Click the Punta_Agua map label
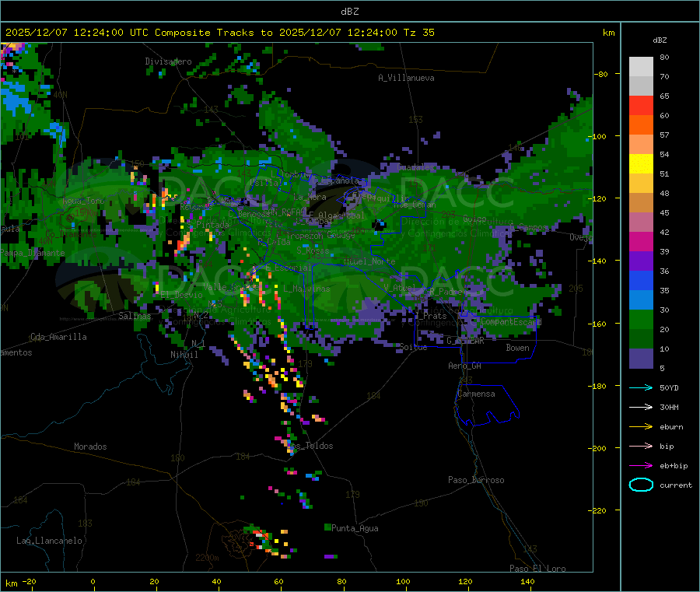This screenshot has height=592, width=700. [x=355, y=528]
